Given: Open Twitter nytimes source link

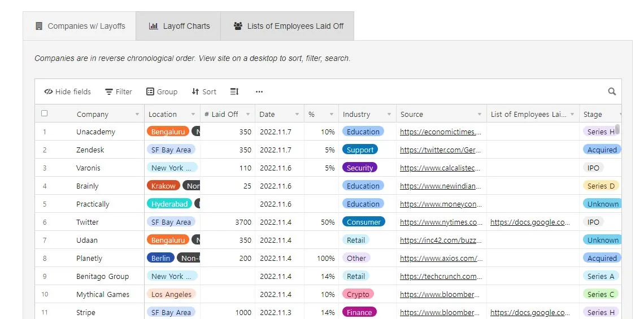Looking at the screenshot, I should pos(441,222).
